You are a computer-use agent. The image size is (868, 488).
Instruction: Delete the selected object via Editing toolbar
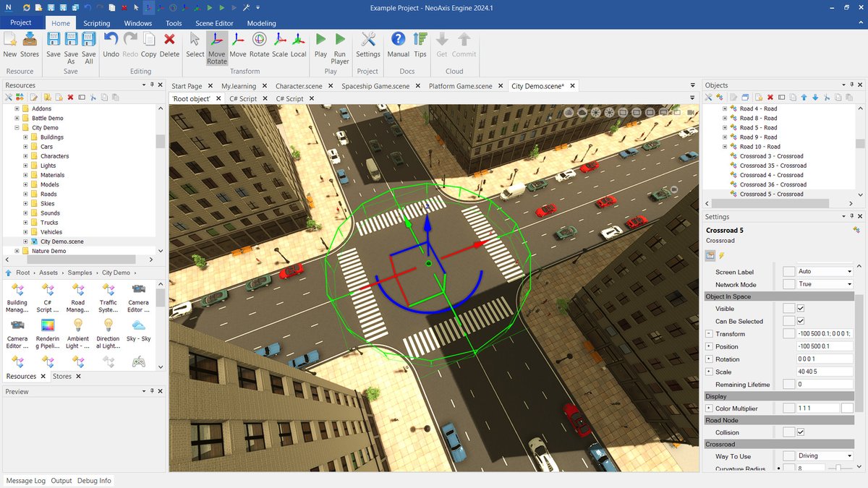(169, 45)
